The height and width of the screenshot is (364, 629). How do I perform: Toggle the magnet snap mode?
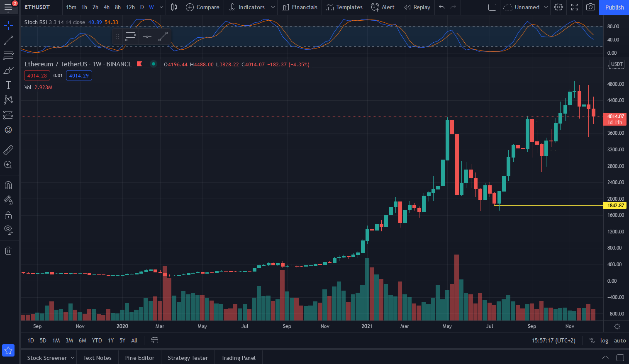point(8,185)
